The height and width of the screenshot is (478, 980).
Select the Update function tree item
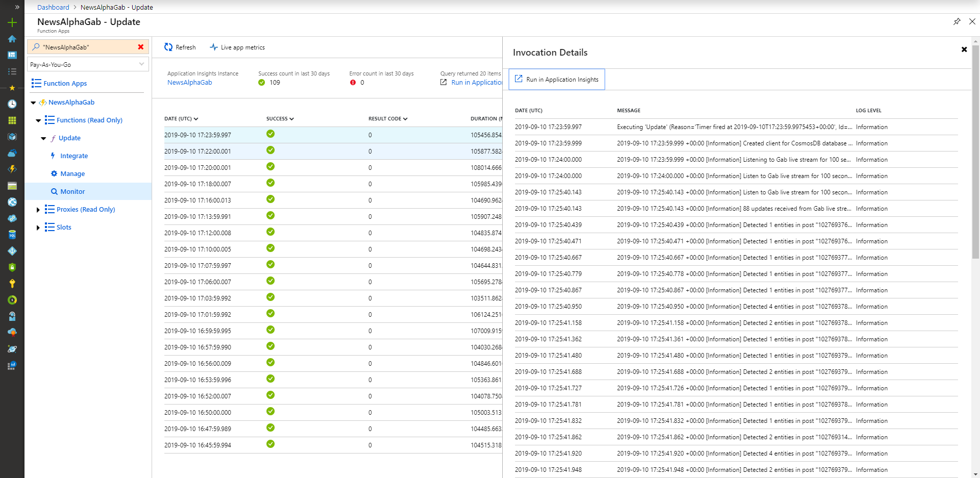coord(69,138)
